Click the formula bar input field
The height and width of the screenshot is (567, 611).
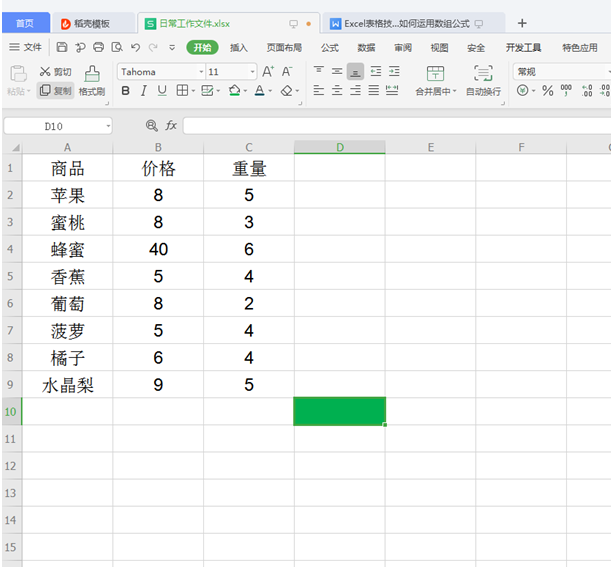pos(397,126)
